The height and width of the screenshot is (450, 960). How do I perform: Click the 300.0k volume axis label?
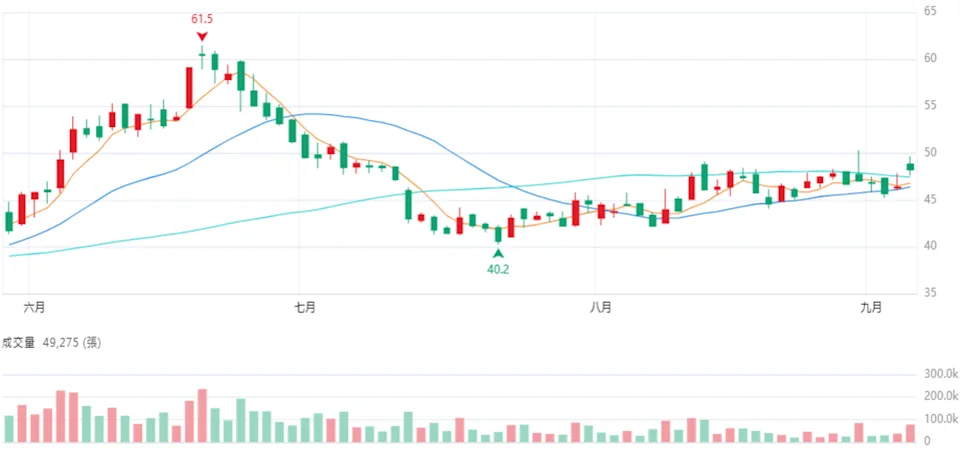click(x=939, y=373)
